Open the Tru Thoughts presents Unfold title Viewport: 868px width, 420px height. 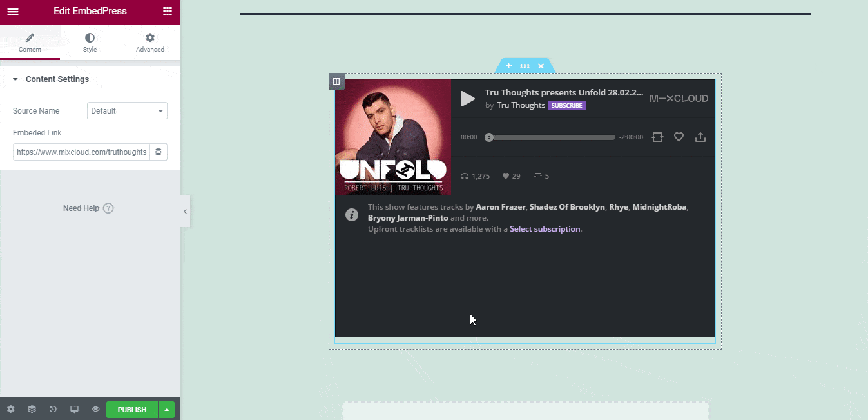pos(564,93)
